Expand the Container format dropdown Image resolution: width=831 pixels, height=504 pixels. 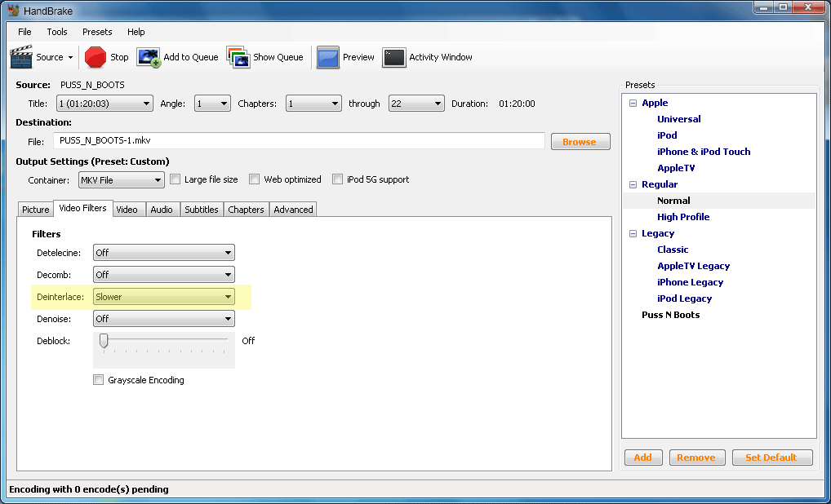pyautogui.click(x=121, y=180)
